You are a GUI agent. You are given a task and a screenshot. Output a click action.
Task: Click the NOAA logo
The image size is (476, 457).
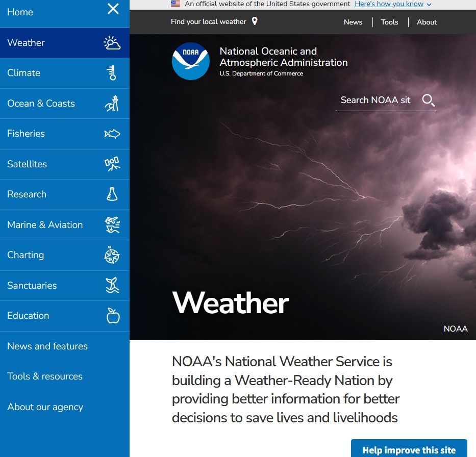(190, 62)
